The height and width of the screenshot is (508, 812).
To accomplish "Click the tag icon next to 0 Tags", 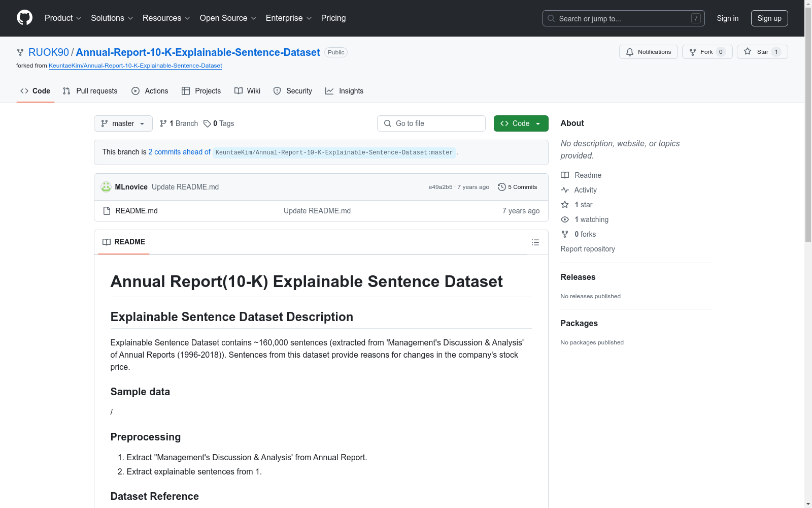I will coord(207,123).
